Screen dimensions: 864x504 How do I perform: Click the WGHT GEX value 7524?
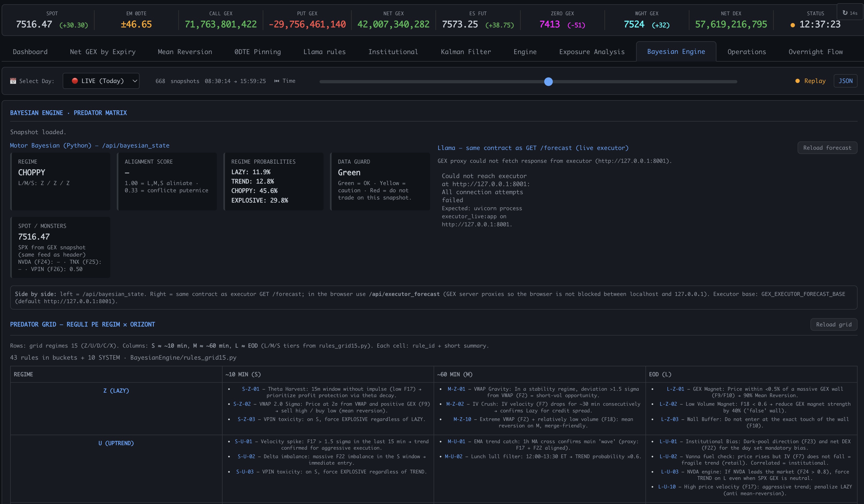coord(634,24)
